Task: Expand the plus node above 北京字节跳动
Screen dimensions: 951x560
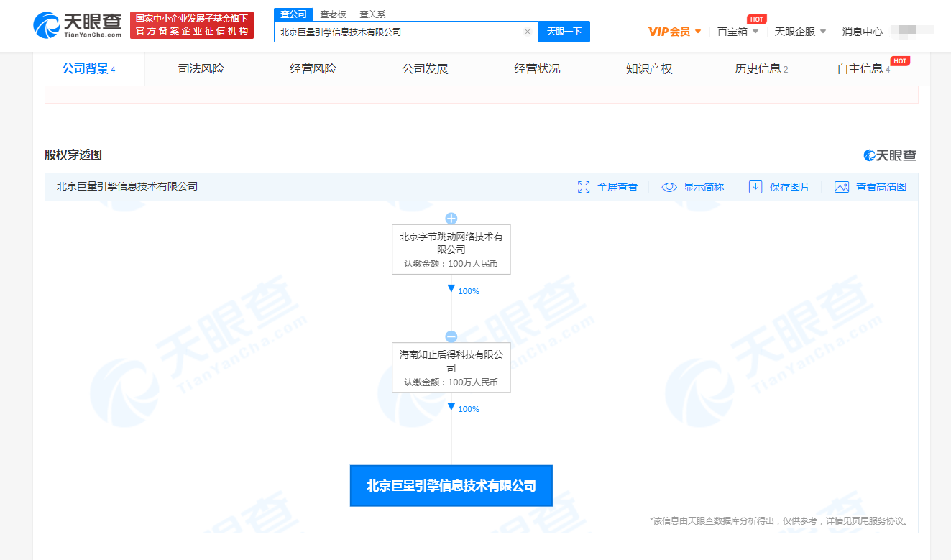Action: [x=451, y=219]
